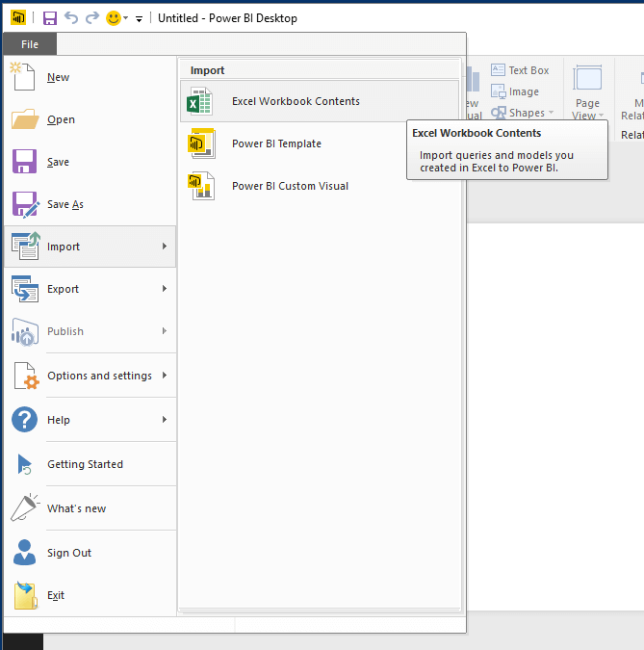644x650 pixels.
Task: Click the Image icon in ribbon
Action: [498, 91]
